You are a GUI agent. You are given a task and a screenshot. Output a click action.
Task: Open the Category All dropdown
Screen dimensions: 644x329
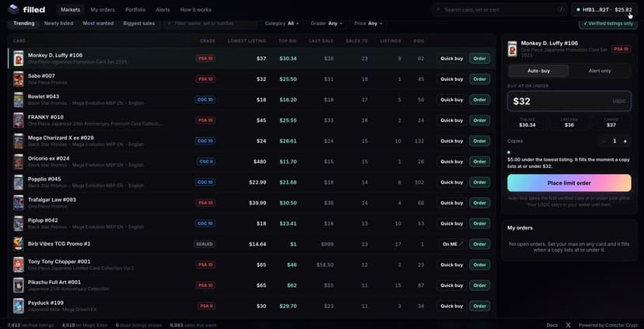point(282,23)
